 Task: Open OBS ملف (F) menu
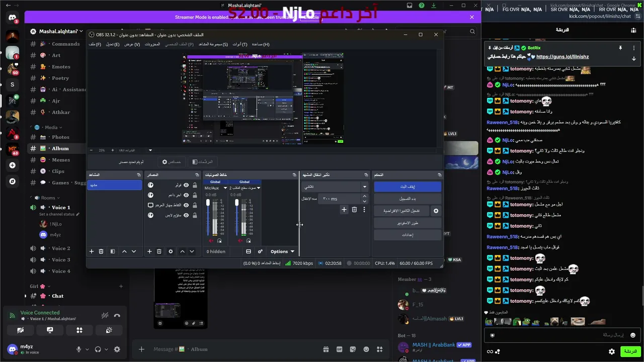pos(95,44)
